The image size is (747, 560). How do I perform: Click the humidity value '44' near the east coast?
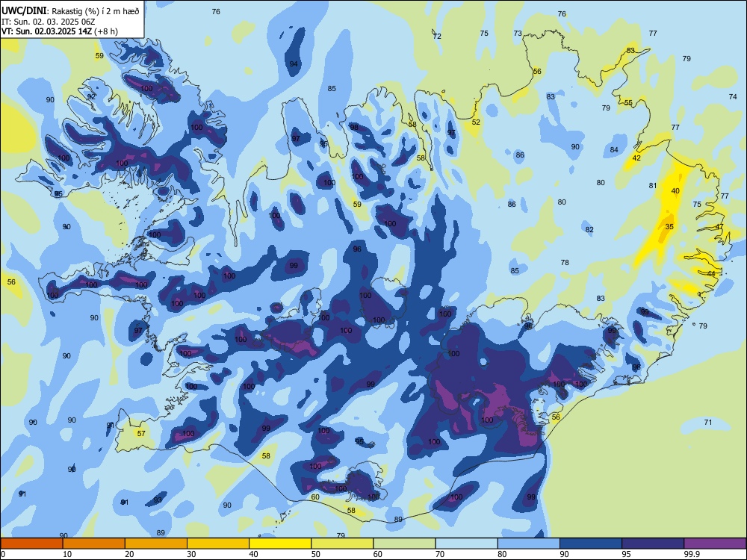click(711, 274)
